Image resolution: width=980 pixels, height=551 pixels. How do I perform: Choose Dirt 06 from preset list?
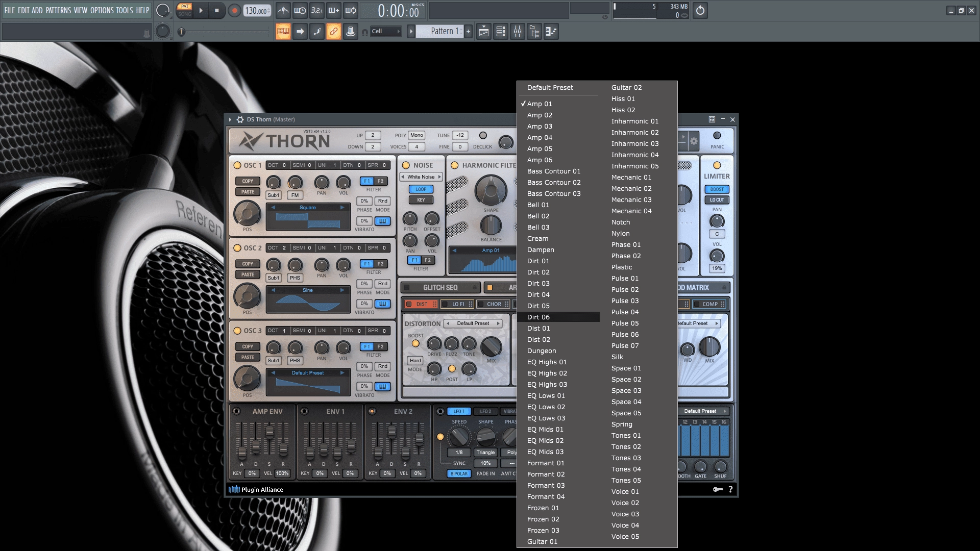pos(558,317)
